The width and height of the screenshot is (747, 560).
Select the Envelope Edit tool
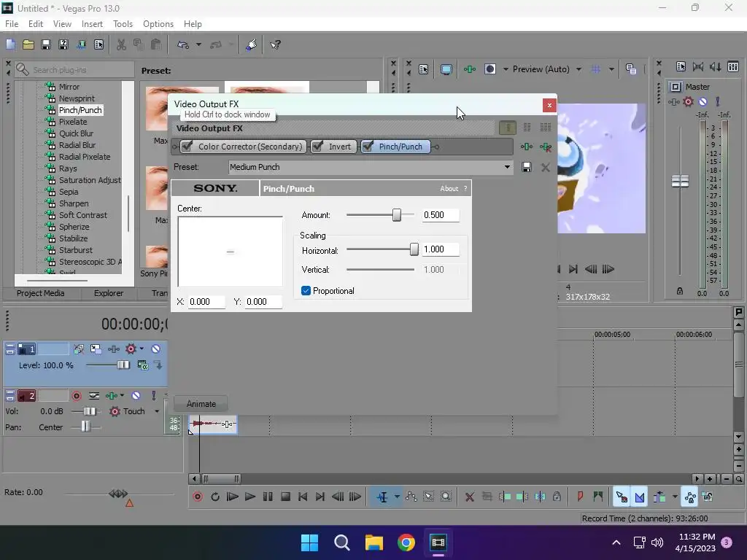coord(411,497)
